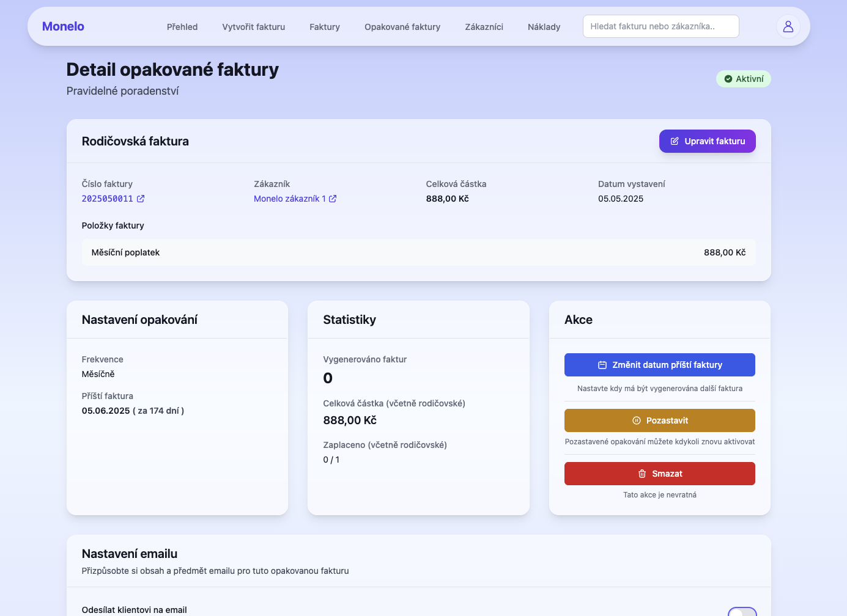847x616 pixels.
Task: Click checkmark icon on Aktivní badge
Action: (728, 78)
